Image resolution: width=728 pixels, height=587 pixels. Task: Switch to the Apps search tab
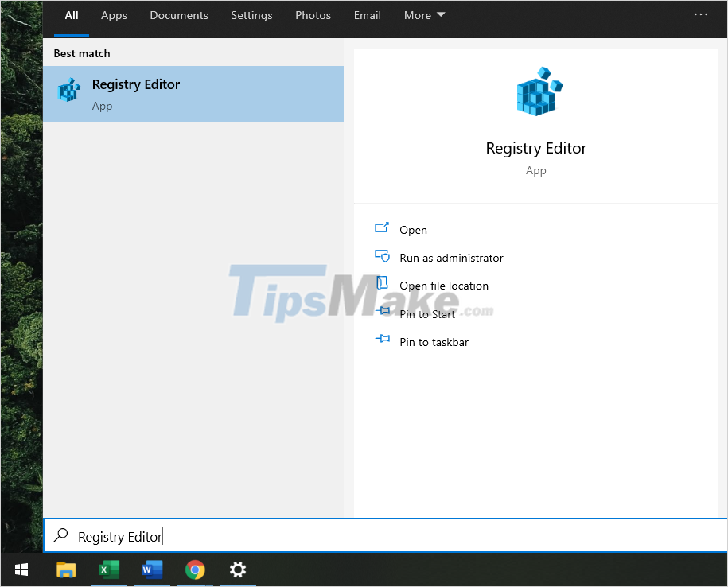coord(113,15)
